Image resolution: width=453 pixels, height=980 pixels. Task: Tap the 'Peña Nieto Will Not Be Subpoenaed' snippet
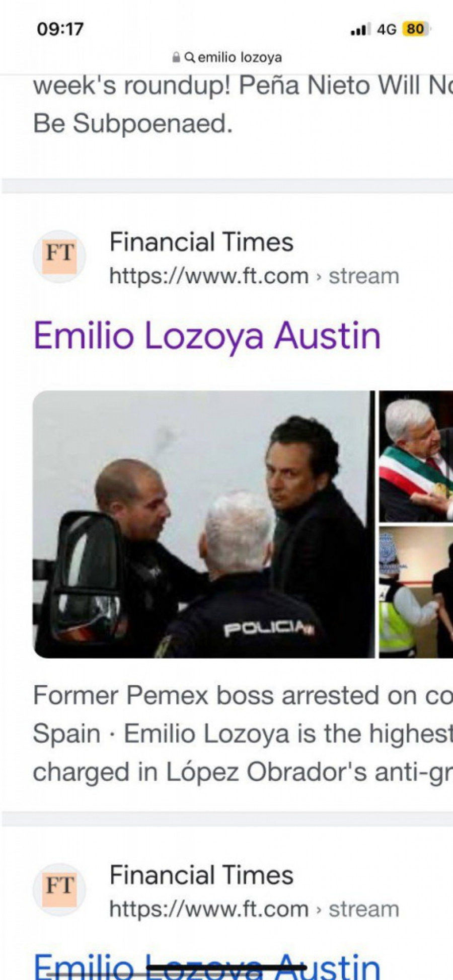(243, 104)
